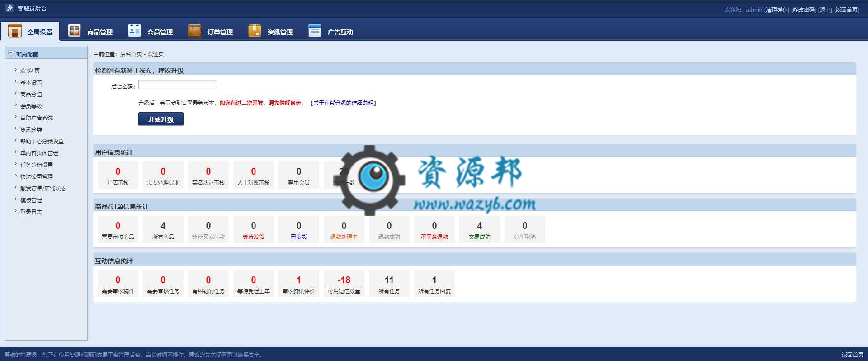Open the 需要审核稿件 stat card

[x=118, y=284]
